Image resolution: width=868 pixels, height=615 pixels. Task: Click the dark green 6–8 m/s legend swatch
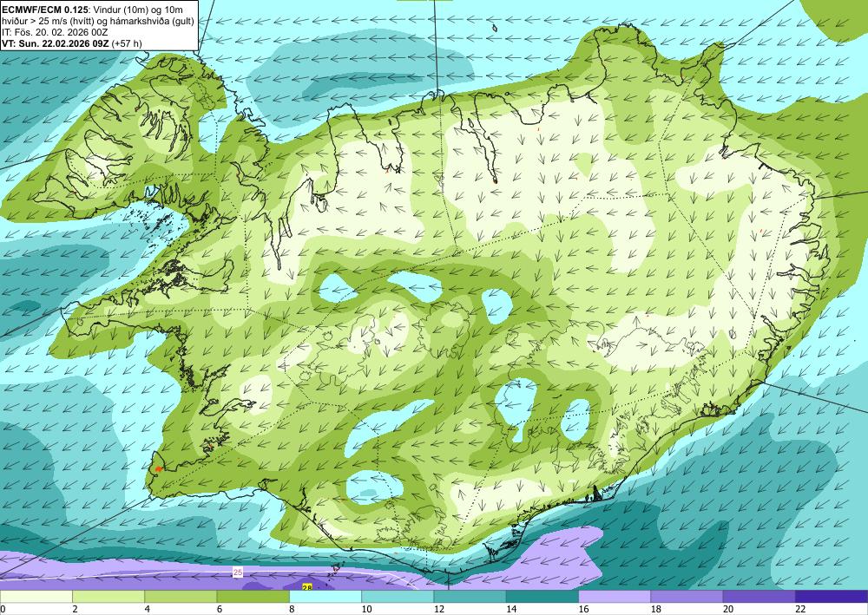click(x=253, y=597)
